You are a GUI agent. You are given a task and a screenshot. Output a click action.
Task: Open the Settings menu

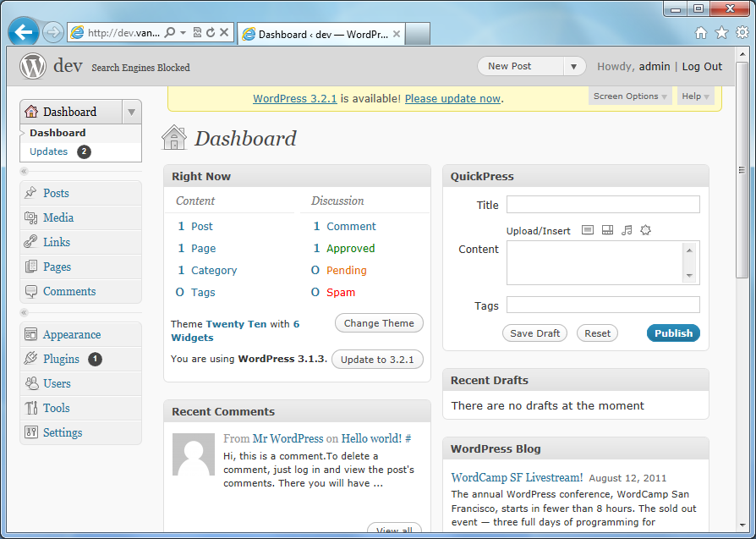click(63, 432)
